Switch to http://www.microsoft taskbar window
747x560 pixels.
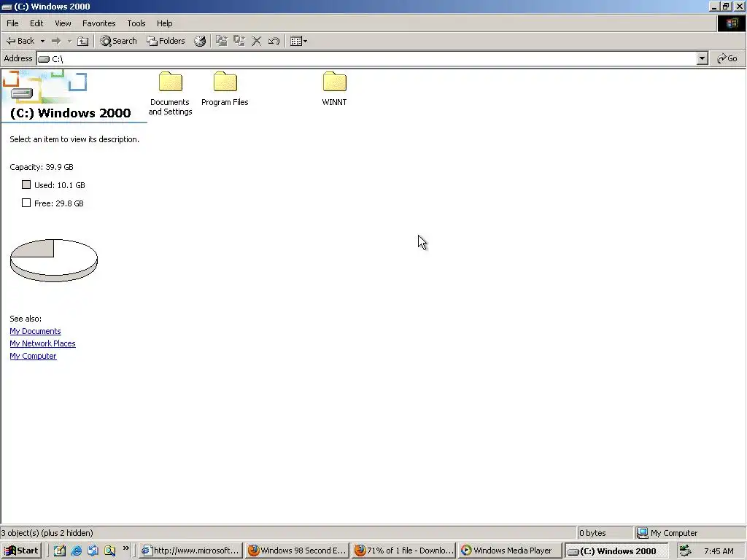coord(190,551)
